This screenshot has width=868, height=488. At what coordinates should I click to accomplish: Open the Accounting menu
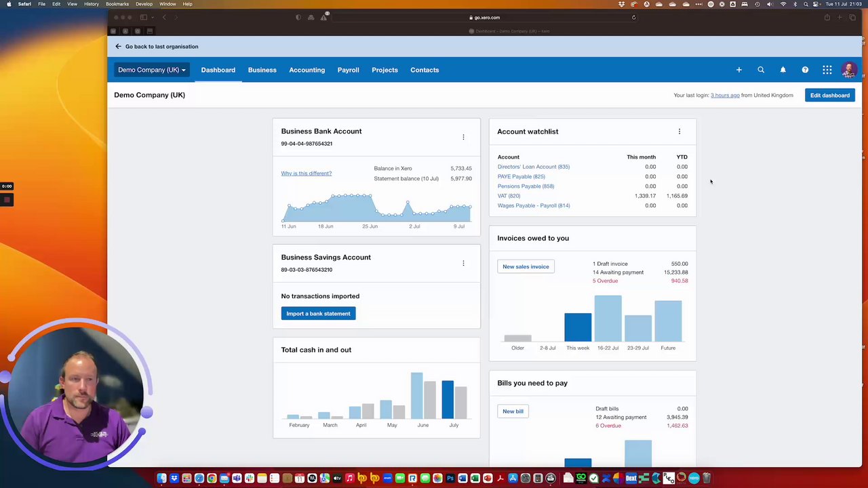point(307,70)
